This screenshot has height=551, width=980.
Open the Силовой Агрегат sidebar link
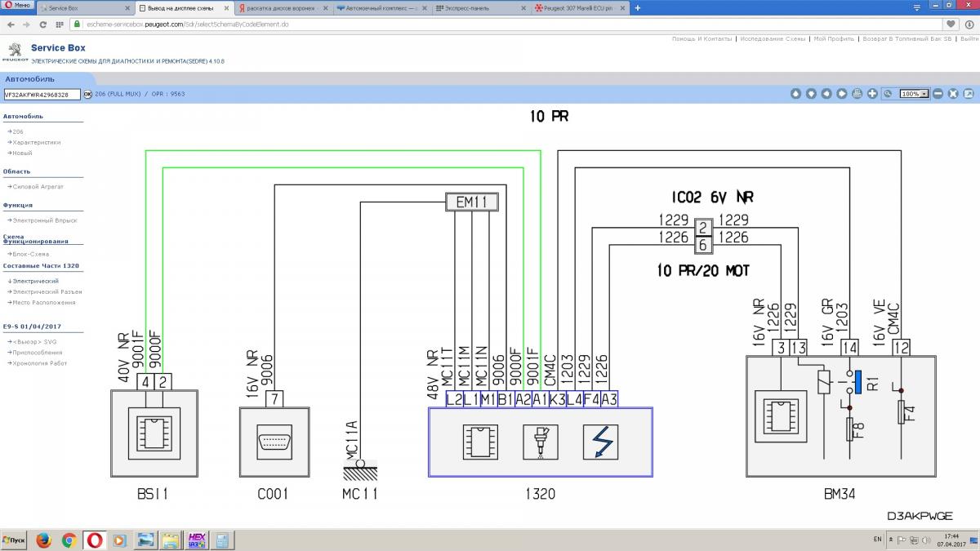[38, 186]
